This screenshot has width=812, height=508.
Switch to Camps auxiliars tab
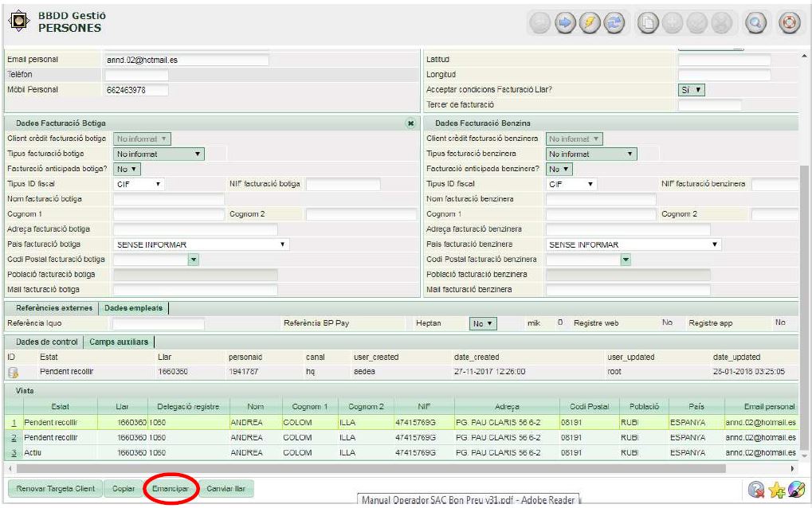point(117,342)
